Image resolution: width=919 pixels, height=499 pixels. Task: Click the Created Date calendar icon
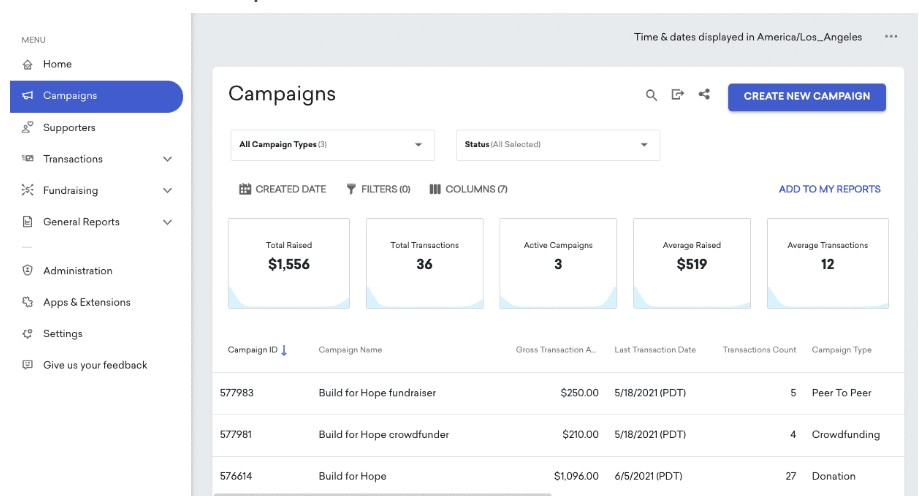point(245,189)
